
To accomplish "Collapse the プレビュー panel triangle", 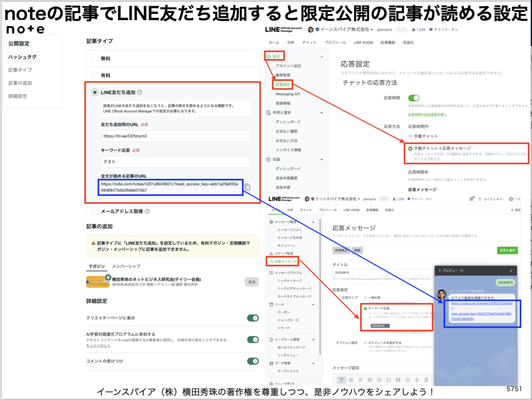I will click(440, 271).
